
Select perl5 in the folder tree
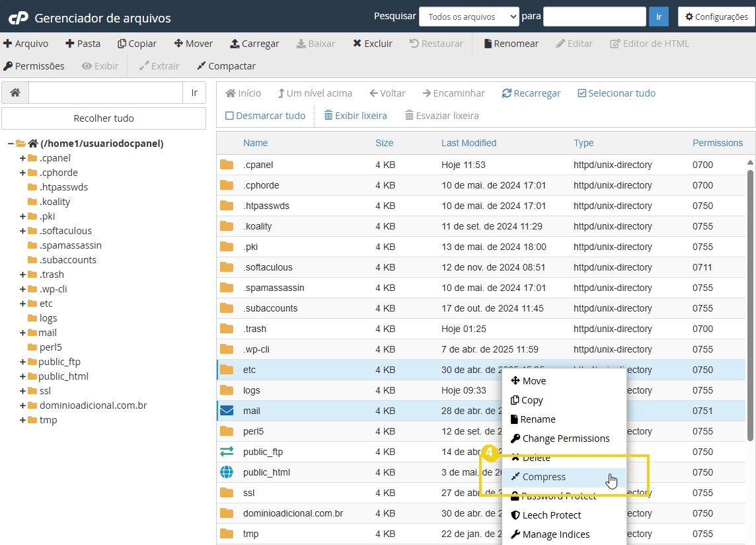tap(51, 347)
